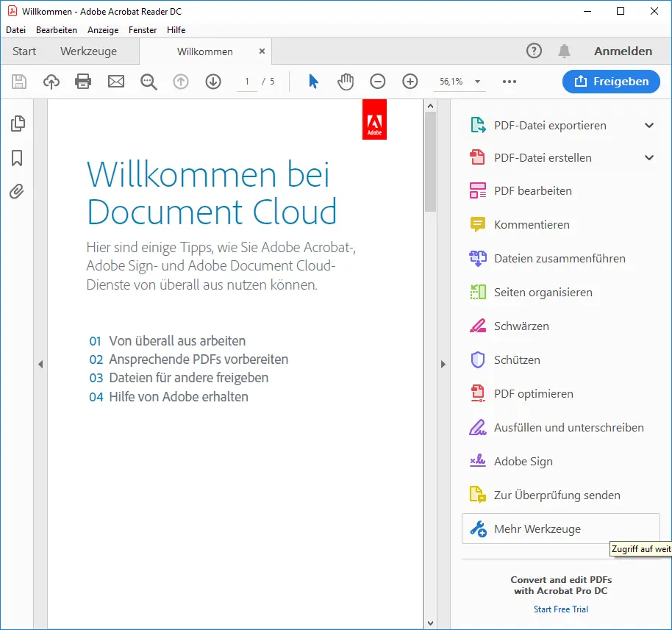Zoom out with the minus icon
The width and height of the screenshot is (672, 630).
click(x=378, y=82)
